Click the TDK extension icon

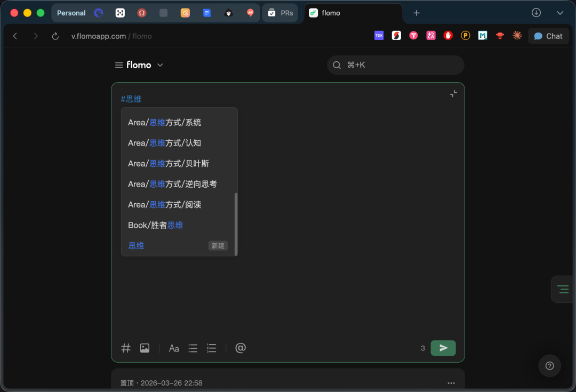point(379,36)
